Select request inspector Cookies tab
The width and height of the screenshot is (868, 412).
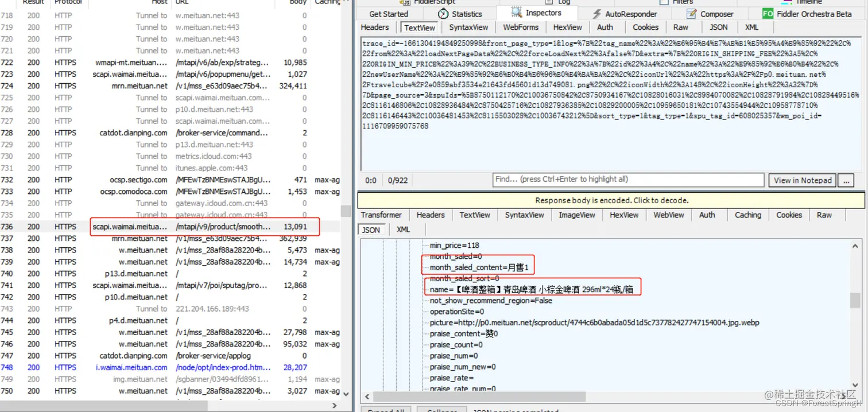tap(646, 27)
